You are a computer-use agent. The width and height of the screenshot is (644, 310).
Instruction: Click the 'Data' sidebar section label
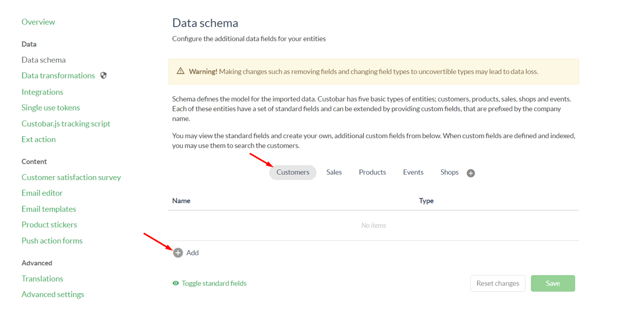coord(29,44)
